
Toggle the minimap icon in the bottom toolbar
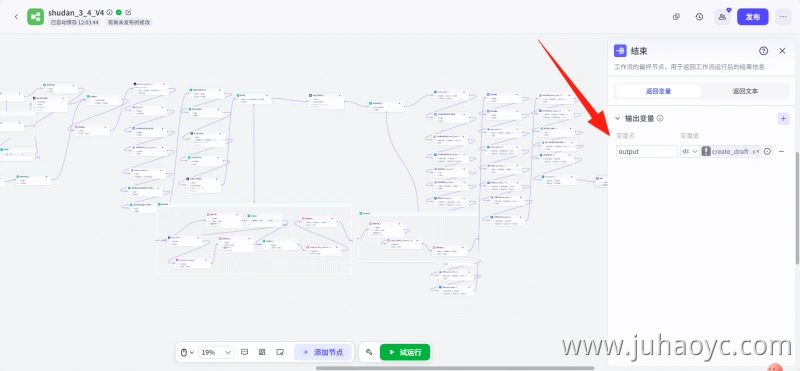(280, 352)
